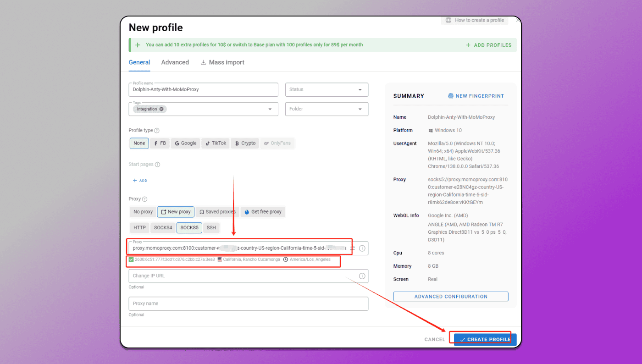
Task: Click 'Real' Screen value
Action: (x=433, y=279)
